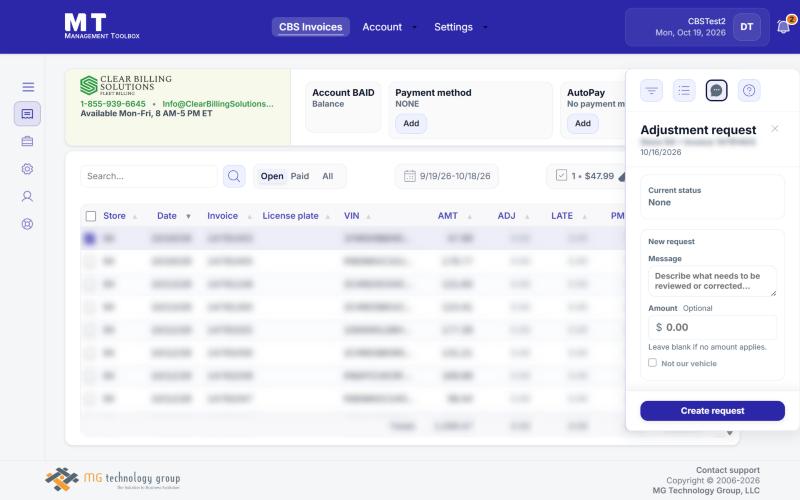Open the briefcase sidebar icon
800x500 pixels.
(x=28, y=141)
